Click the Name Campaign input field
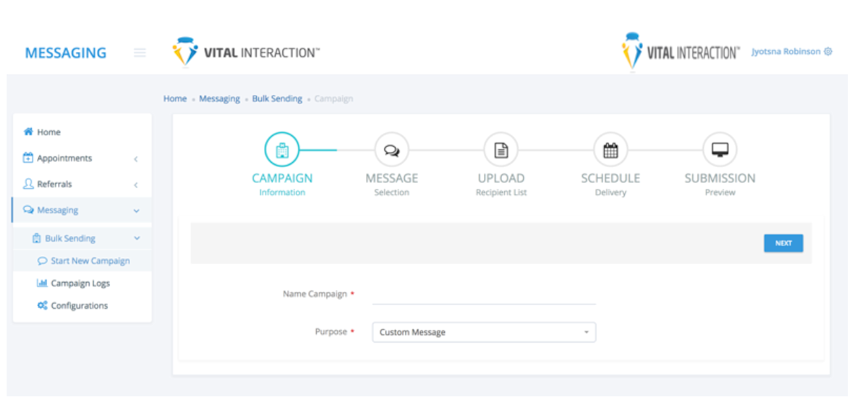Viewport: 868px width, 418px height. click(484, 295)
